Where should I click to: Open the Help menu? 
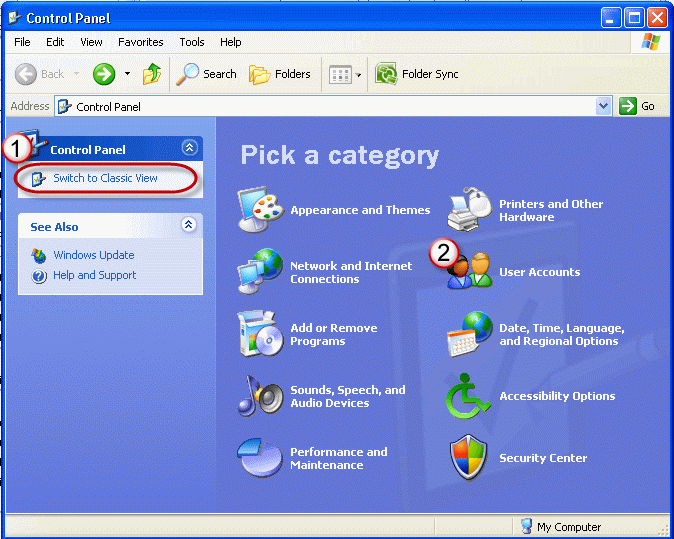tap(230, 42)
